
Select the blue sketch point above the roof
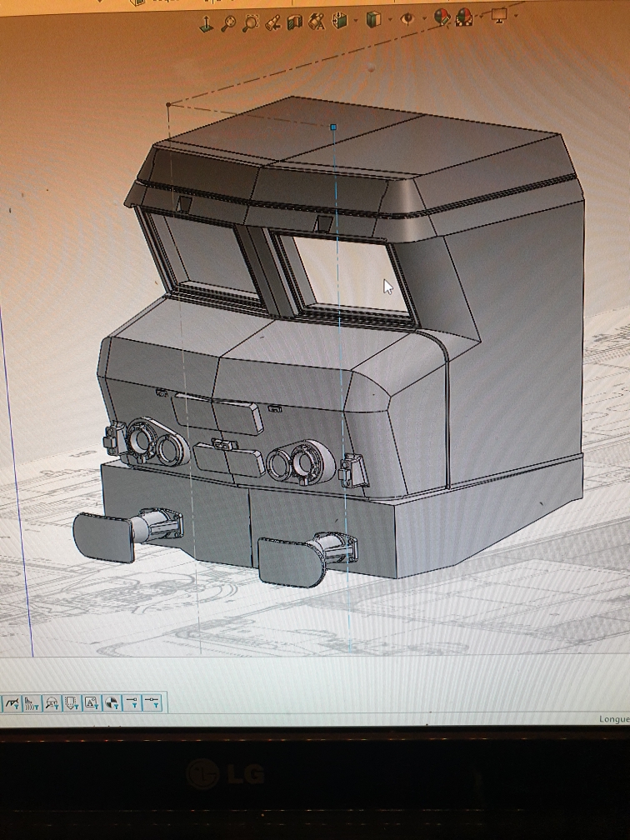click(x=333, y=127)
